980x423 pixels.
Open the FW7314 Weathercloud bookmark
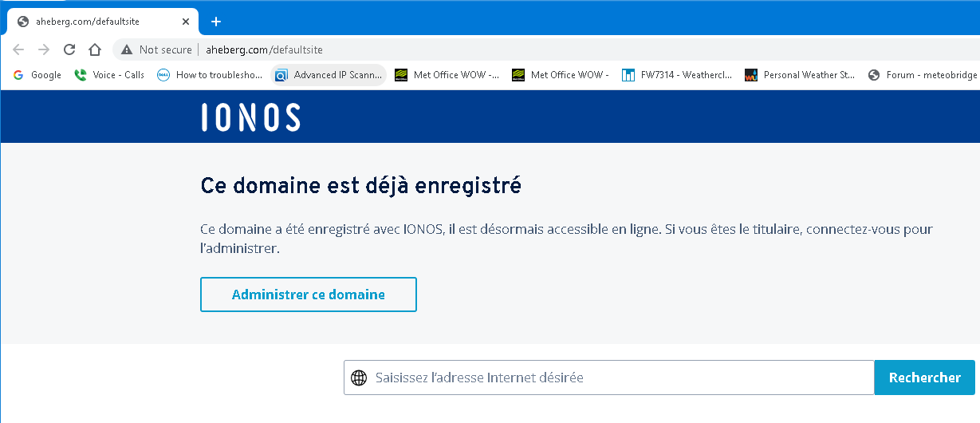(677, 75)
